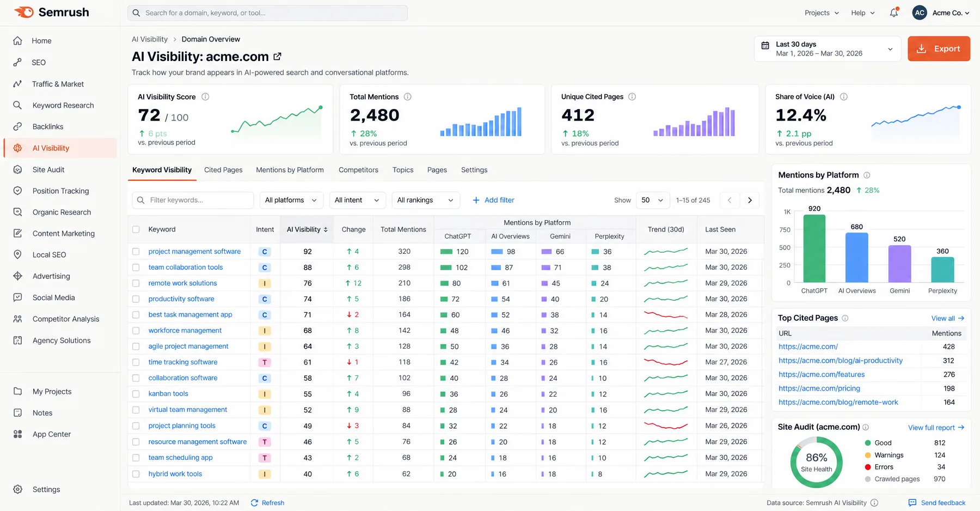Open View full report link
Screen dimensions: 980x511
point(936,428)
